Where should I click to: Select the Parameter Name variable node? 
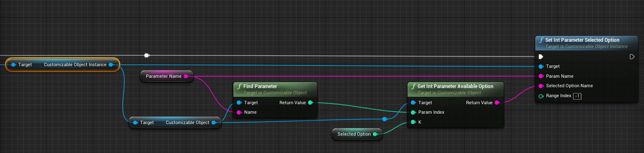[x=167, y=76]
